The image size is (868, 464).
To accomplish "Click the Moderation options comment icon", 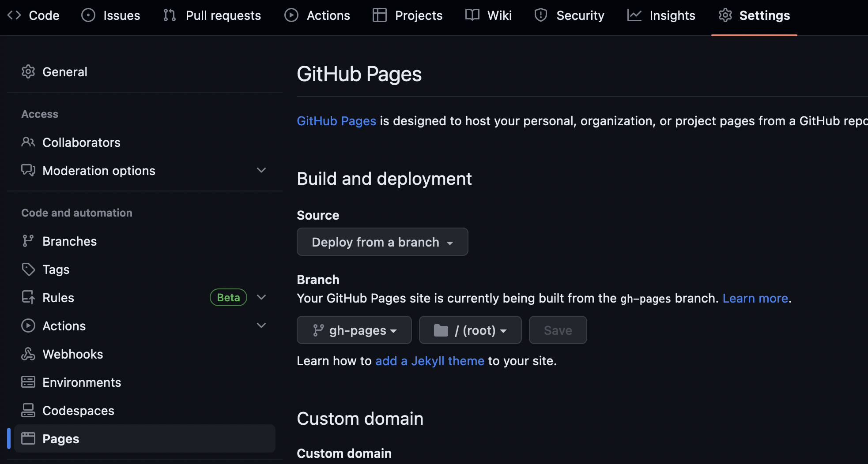I will click(28, 170).
